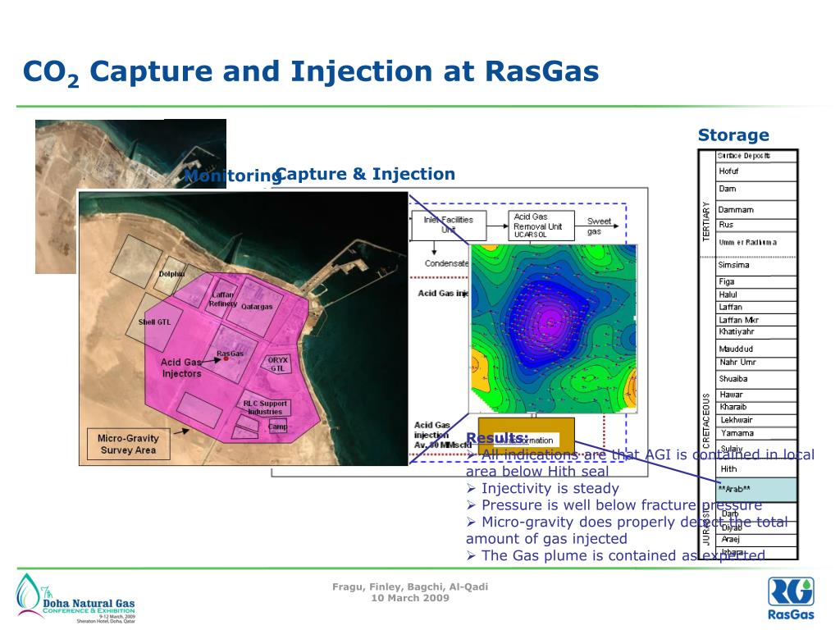Viewport: 840px width, 630px height.
Task: Select the Acid Gas Injectors map label
Action: [x=181, y=368]
